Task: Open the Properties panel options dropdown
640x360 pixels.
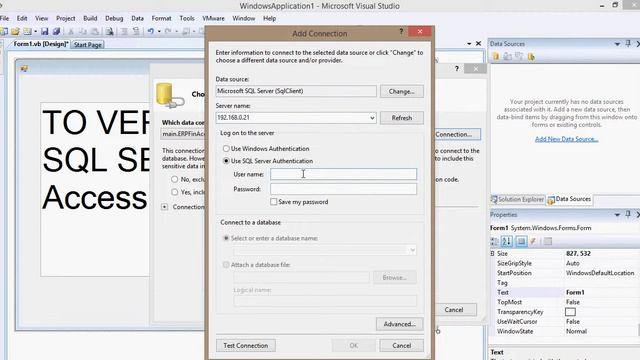Action: [617, 214]
